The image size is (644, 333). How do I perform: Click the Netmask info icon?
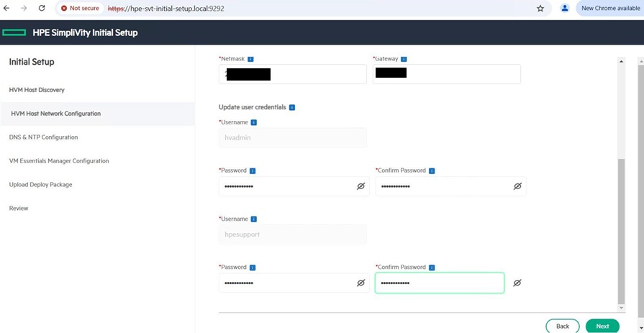[250, 59]
